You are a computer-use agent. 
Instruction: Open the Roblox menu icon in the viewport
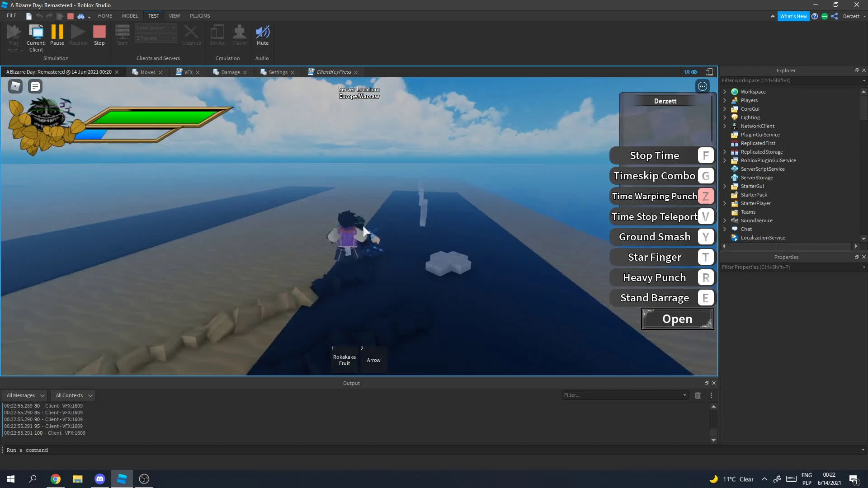click(x=15, y=86)
